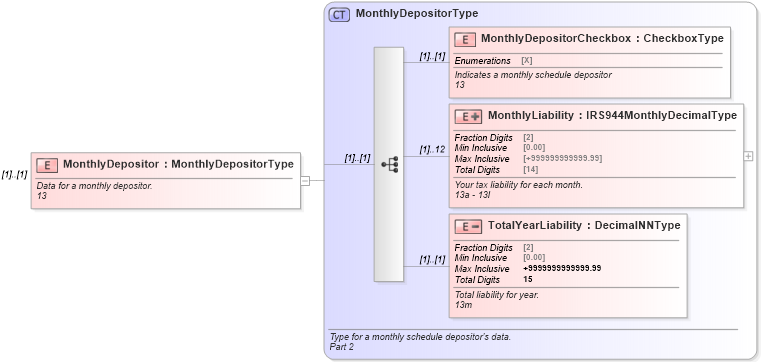Viewport: 762px width, 362px height.
Task: Click 'Your tax liability for each month.' text
Action: point(519,185)
